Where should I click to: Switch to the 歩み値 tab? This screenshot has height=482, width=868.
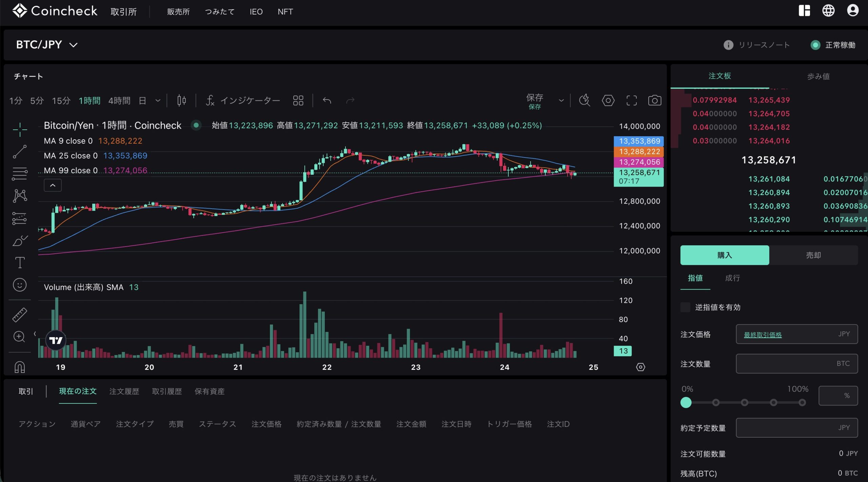818,76
